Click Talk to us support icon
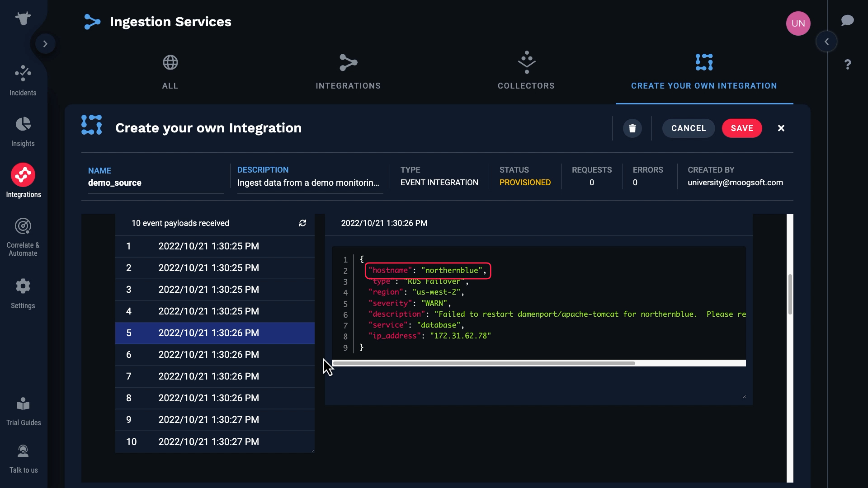The image size is (868, 488). point(23,451)
